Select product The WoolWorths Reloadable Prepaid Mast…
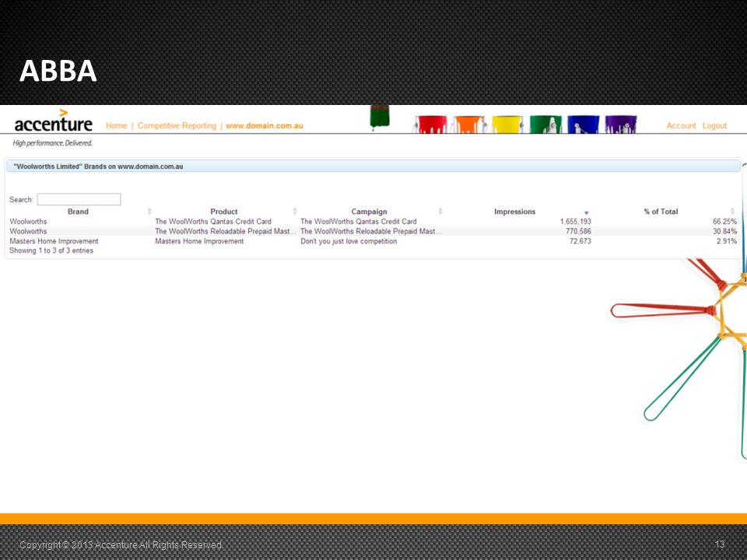Image resolution: width=747 pixels, height=560 pixels. 226,232
